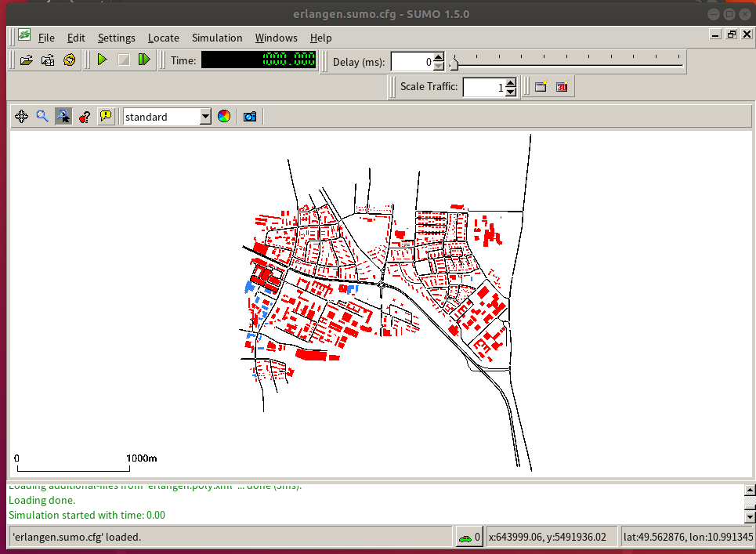Click the open simulation folder icon
The height and width of the screenshot is (554, 756).
click(27, 60)
